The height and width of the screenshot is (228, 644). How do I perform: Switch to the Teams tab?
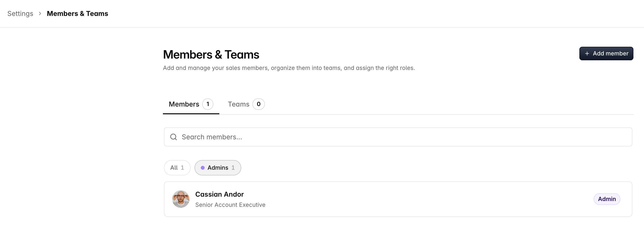click(246, 104)
